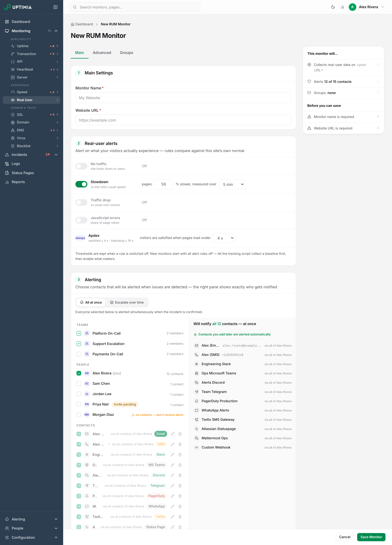Click the Monitor Name input field
Viewport: 392px width, 545px height.
point(183,98)
